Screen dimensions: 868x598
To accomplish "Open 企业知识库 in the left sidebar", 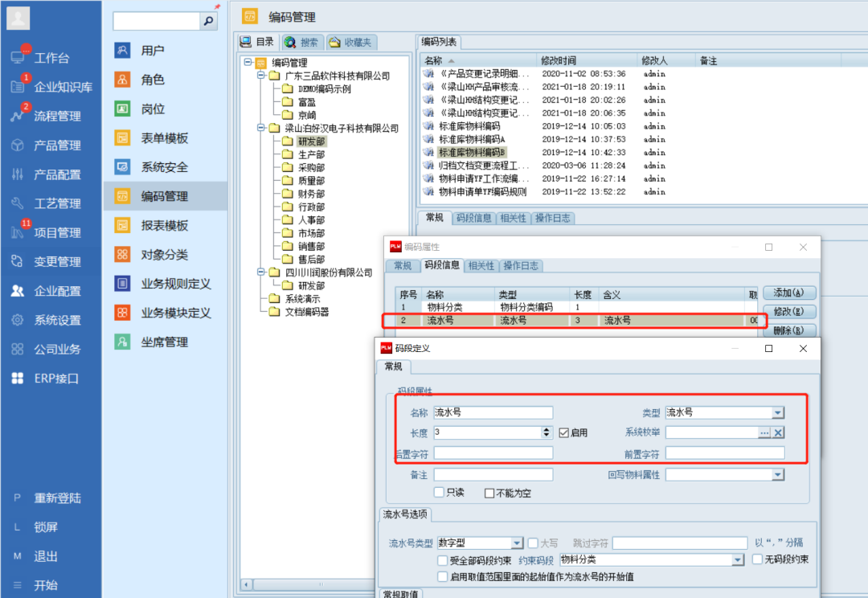I will 51,87.
